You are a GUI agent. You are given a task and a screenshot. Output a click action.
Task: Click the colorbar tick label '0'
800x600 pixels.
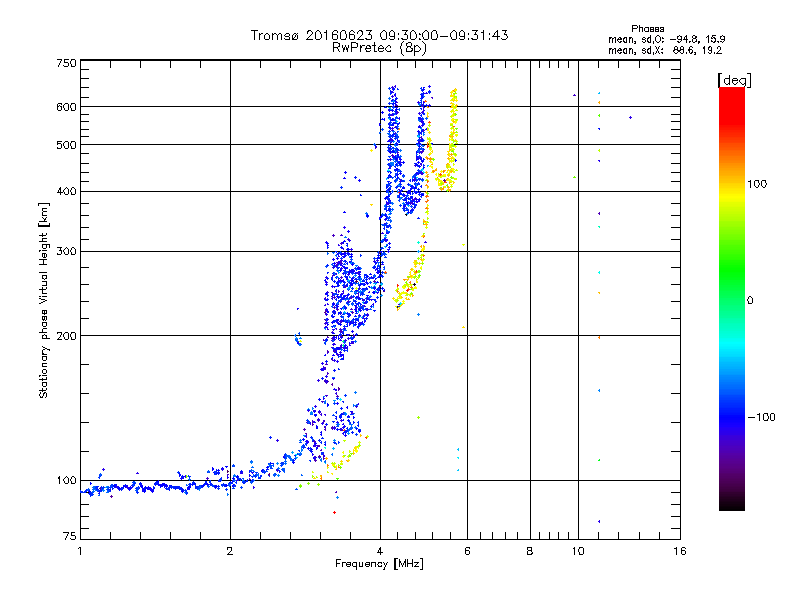click(x=750, y=301)
